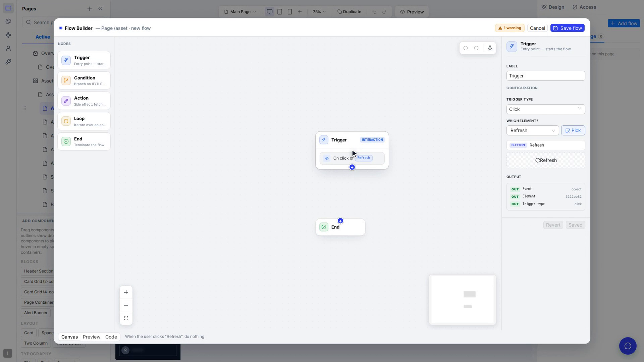This screenshot has width=644, height=362.
Task: Open the Access tab in background
Action: (x=584, y=7)
